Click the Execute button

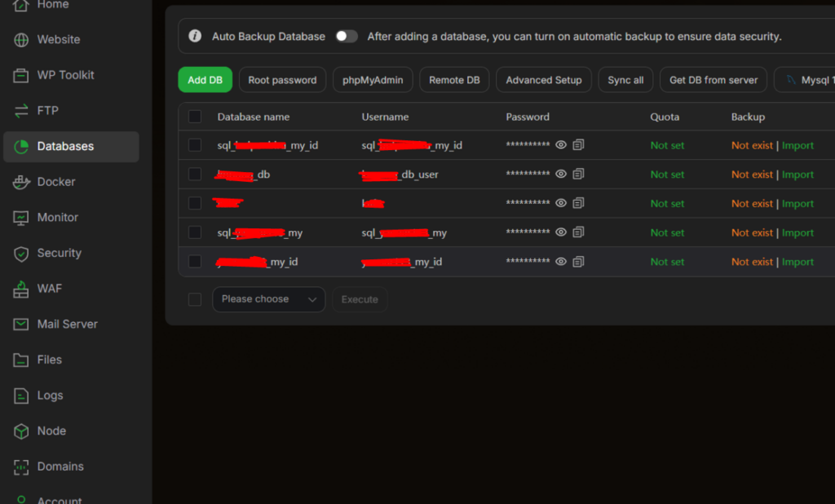coord(360,299)
